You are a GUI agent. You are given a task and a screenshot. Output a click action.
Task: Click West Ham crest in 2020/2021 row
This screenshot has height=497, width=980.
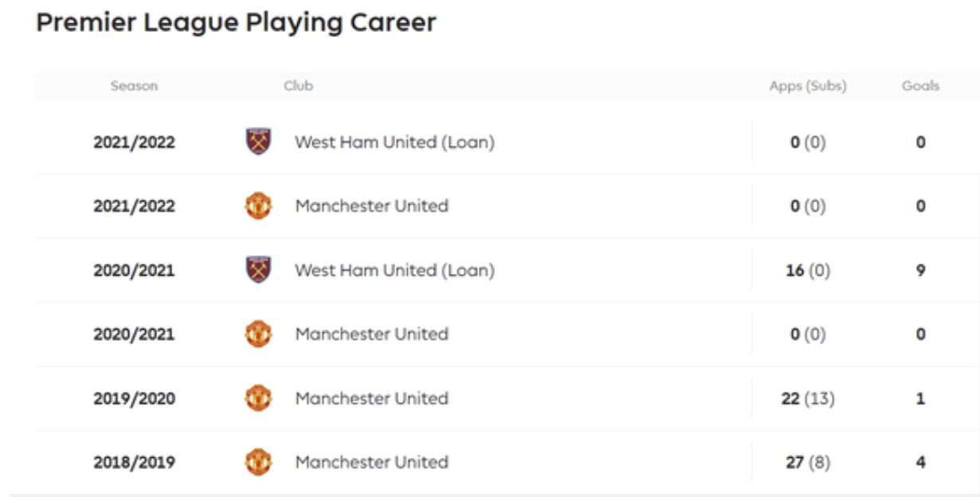pyautogui.click(x=258, y=270)
